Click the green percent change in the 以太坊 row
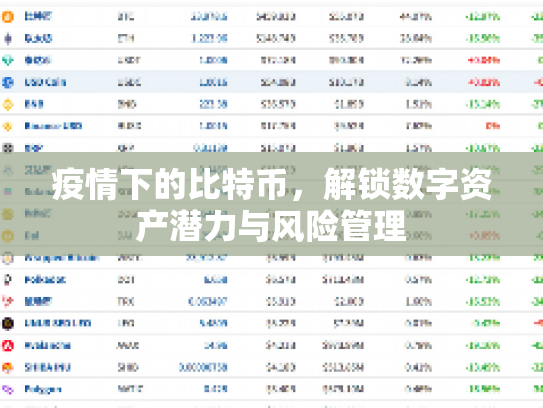 (x=483, y=38)
